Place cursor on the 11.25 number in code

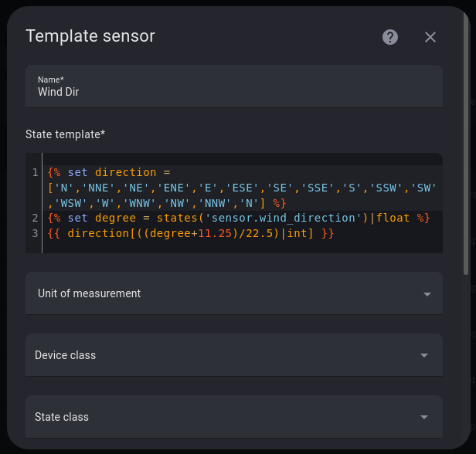click(215, 232)
